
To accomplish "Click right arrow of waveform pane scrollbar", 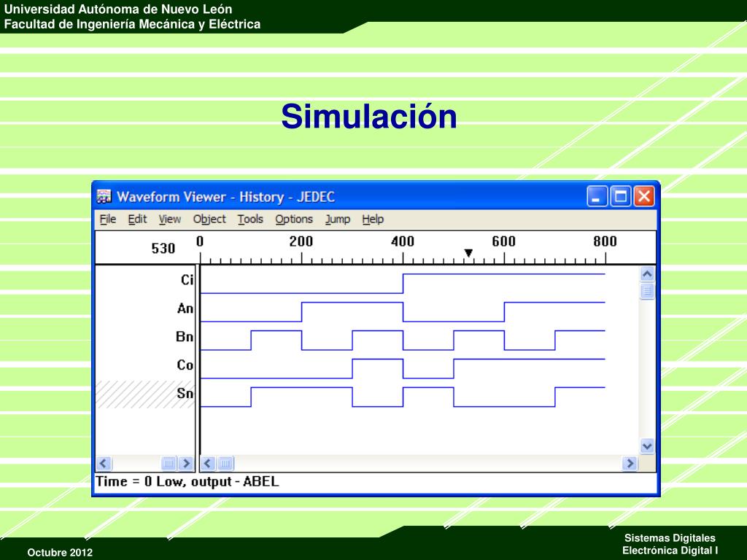I will (x=630, y=463).
